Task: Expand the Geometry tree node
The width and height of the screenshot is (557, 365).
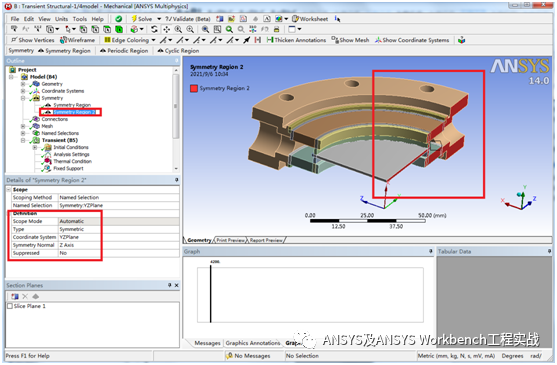Action: tap(23, 84)
